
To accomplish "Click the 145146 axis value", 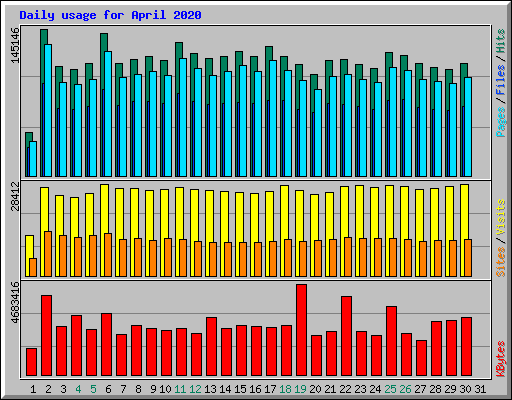I will point(15,45).
